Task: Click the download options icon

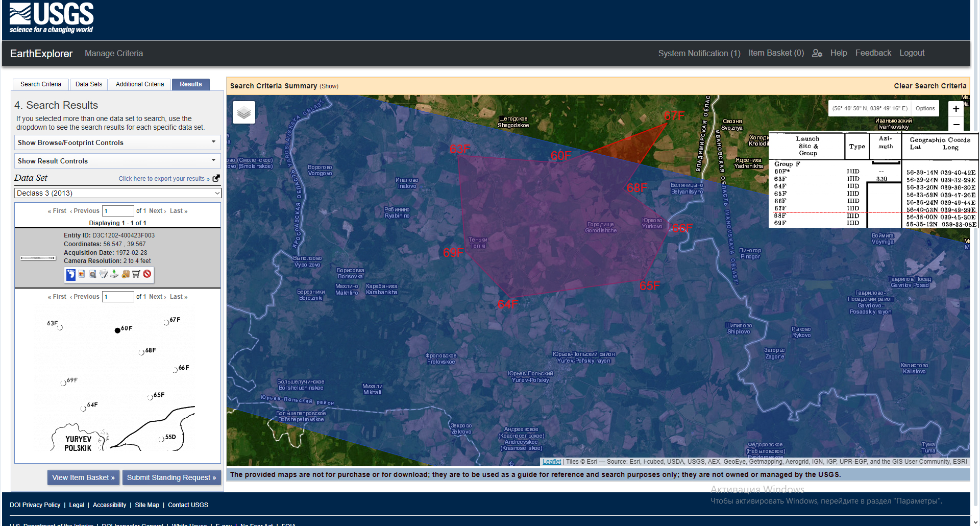Action: tap(114, 274)
